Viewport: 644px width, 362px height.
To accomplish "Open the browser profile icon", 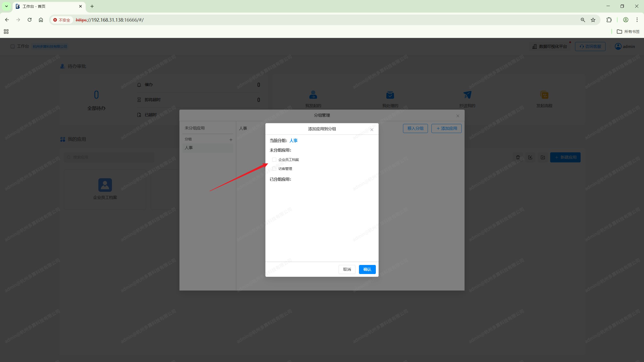I will click(x=626, y=20).
